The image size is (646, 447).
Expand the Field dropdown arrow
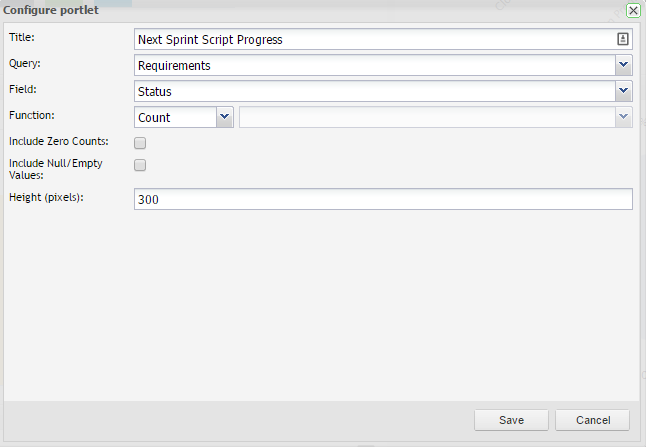click(623, 91)
